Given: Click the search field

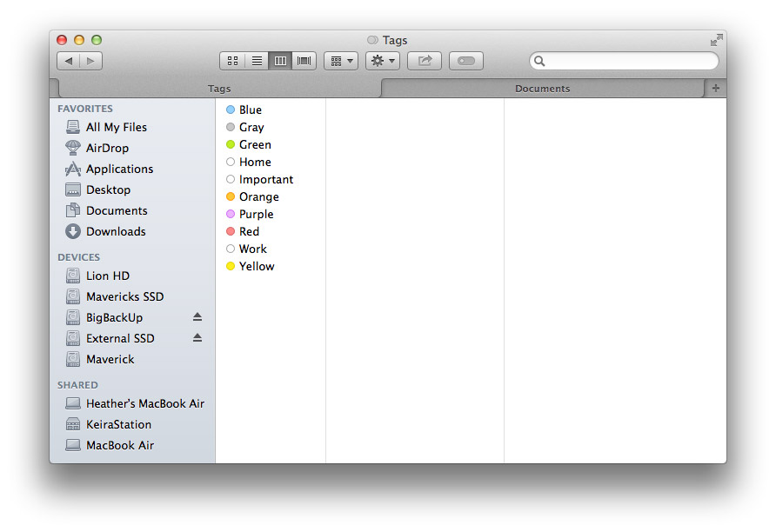Looking at the screenshot, I should tap(624, 61).
